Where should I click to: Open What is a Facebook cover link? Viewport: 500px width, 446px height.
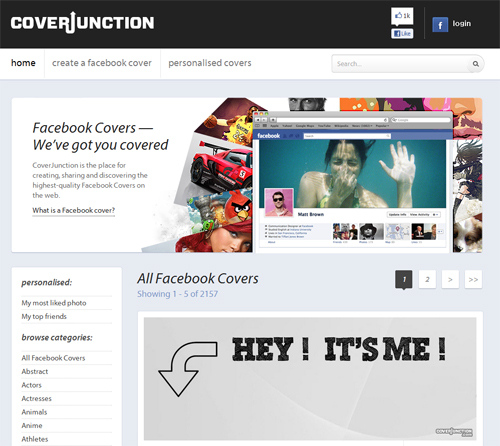[74, 210]
